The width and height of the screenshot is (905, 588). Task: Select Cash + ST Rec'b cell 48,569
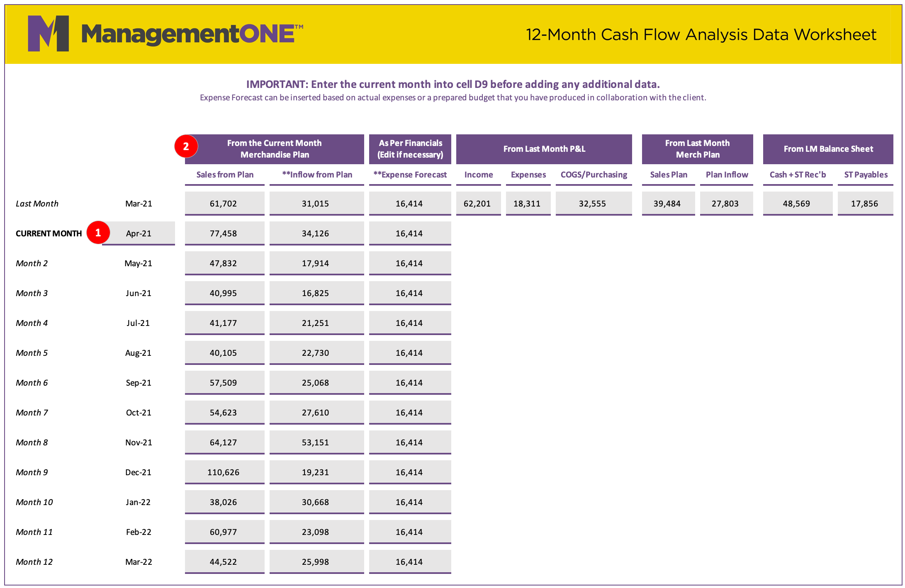[798, 203]
